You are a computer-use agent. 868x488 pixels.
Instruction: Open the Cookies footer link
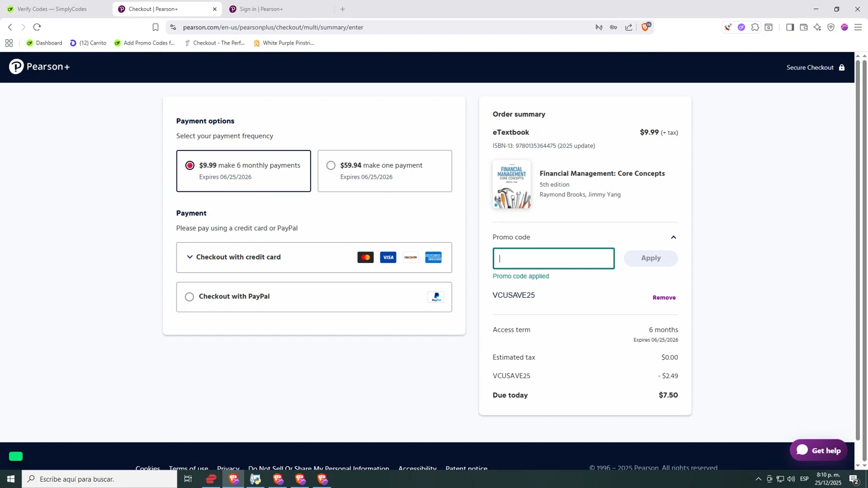pos(148,468)
